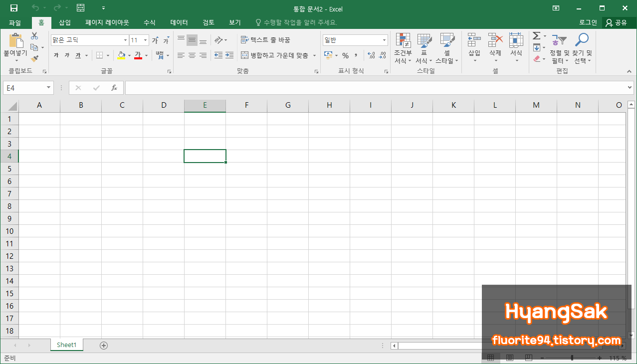Click AutoSum sigma icon
The width and height of the screenshot is (637, 364).
pos(537,36)
